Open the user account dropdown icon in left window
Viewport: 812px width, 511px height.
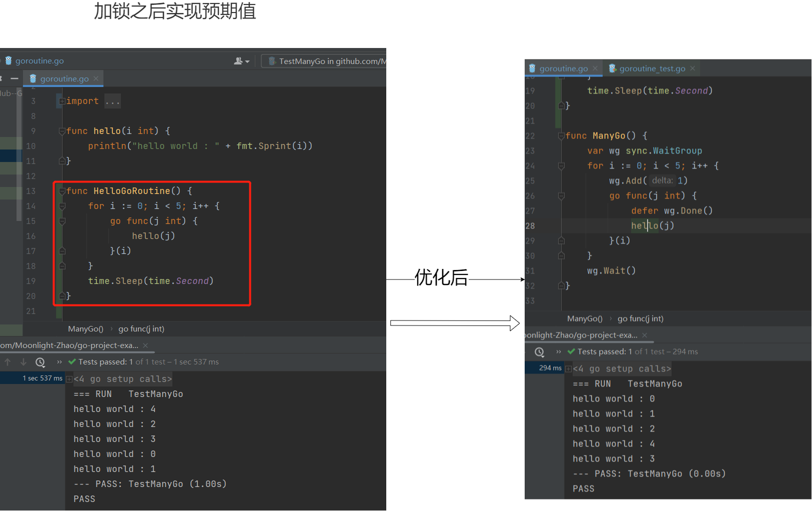(x=241, y=61)
